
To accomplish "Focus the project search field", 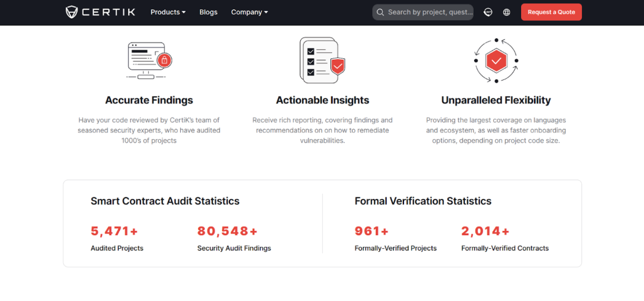I will click(423, 12).
